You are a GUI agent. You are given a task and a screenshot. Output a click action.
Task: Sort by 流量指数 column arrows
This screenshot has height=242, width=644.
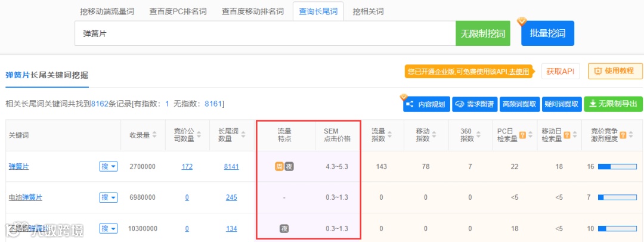coord(389,135)
